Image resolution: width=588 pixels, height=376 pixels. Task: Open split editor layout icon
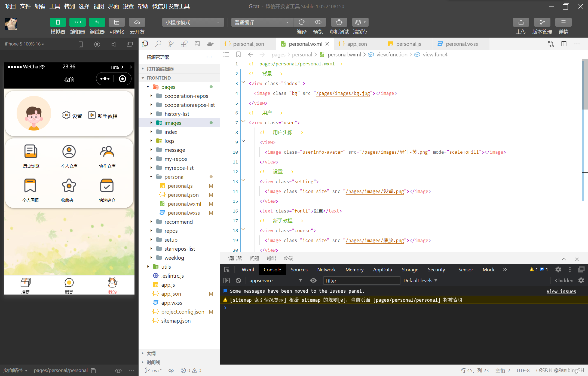(564, 44)
